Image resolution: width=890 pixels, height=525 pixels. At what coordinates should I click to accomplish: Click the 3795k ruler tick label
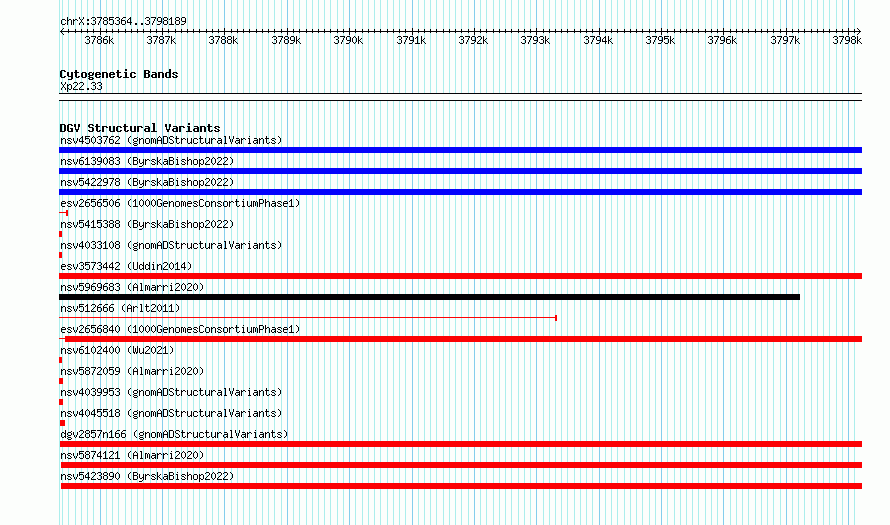coord(660,40)
